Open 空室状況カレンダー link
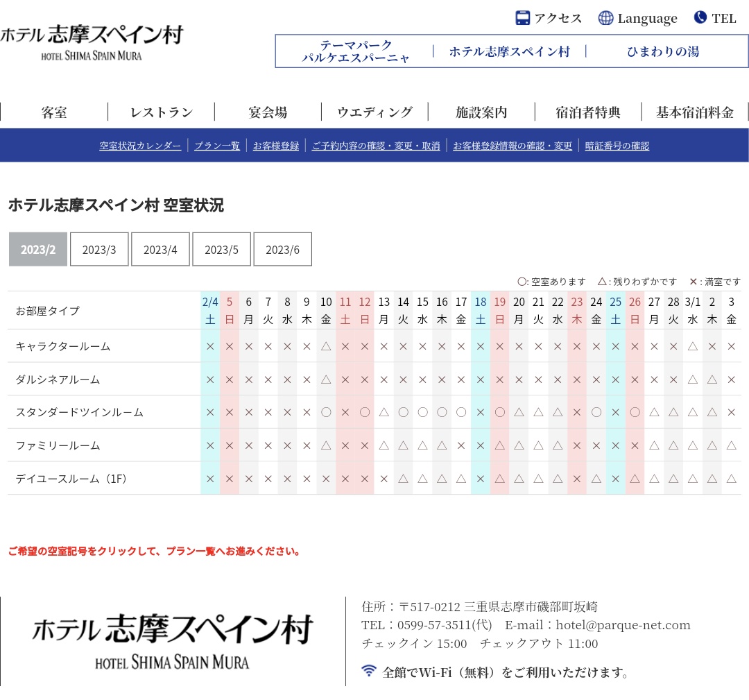 click(140, 146)
